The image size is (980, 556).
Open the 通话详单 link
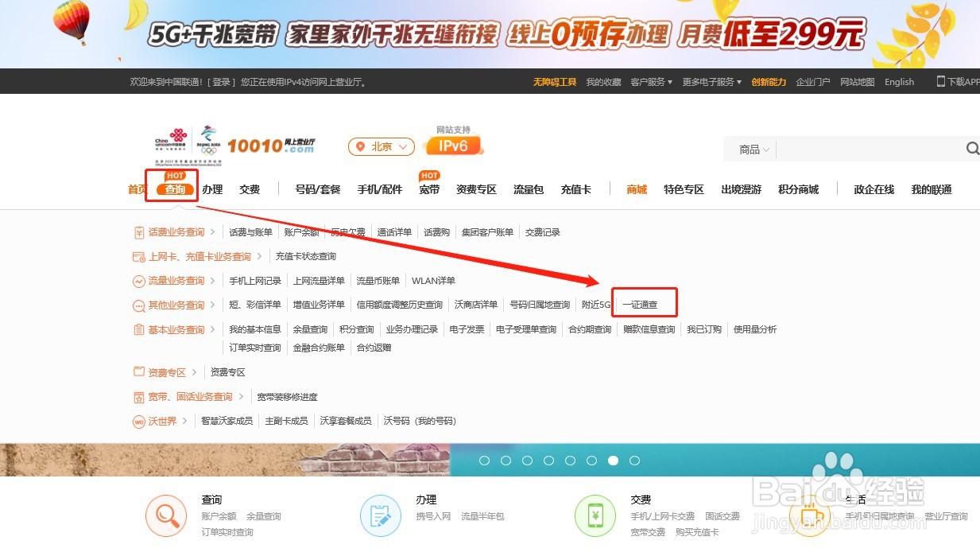point(394,232)
